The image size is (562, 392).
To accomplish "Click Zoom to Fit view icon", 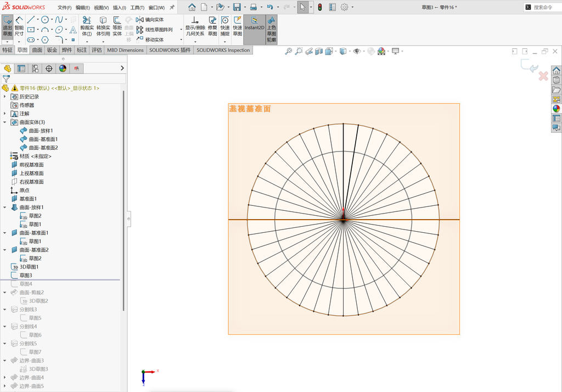I will pyautogui.click(x=289, y=51).
